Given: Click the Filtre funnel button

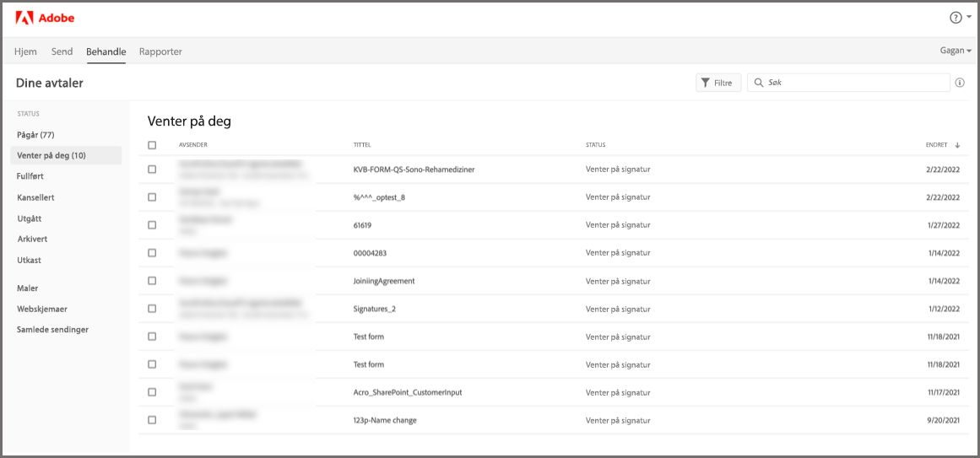Looking at the screenshot, I should pos(717,83).
